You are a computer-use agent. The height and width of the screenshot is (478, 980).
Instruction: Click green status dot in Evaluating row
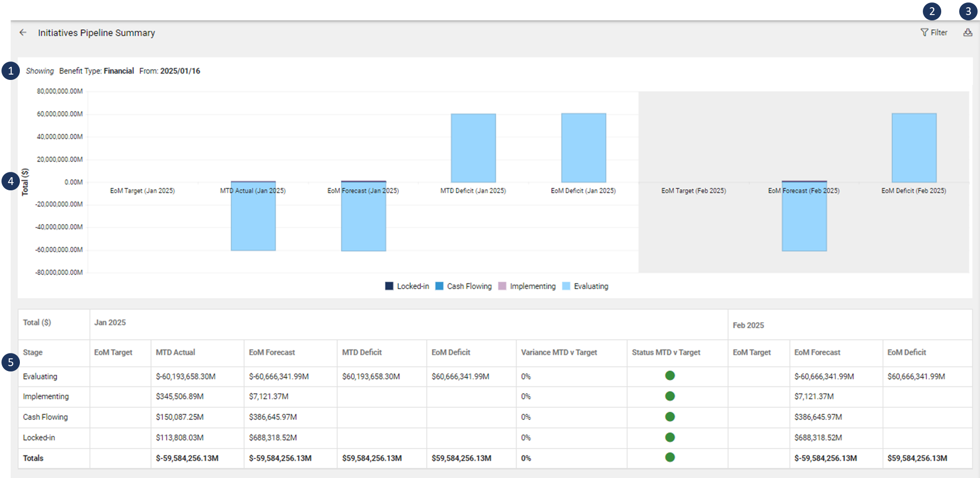point(670,375)
